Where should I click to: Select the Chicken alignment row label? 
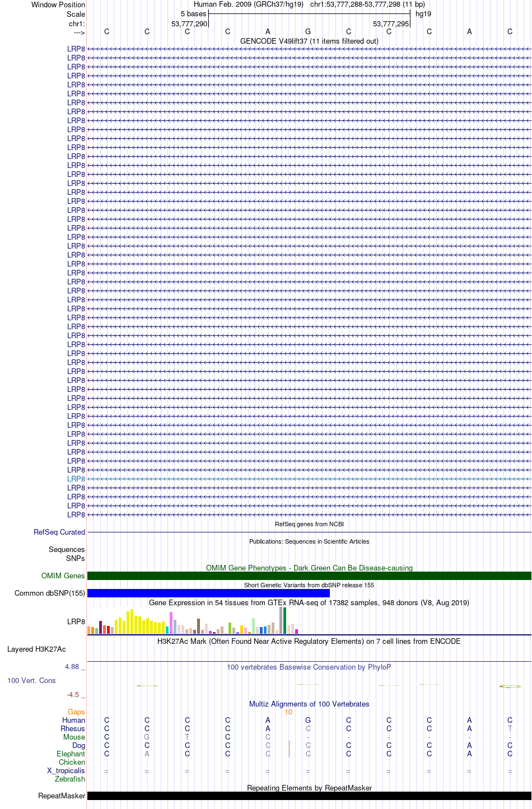tap(72, 762)
